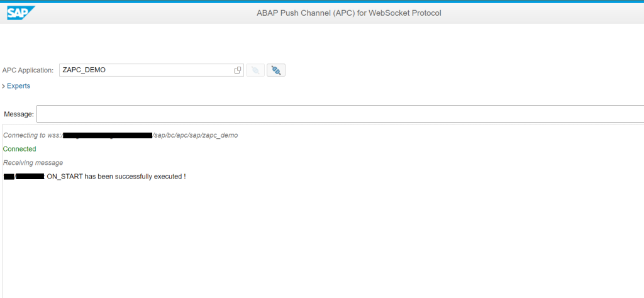The image size is (644, 298).
Task: Click the disabled connect plug icon
Action: coord(255,70)
